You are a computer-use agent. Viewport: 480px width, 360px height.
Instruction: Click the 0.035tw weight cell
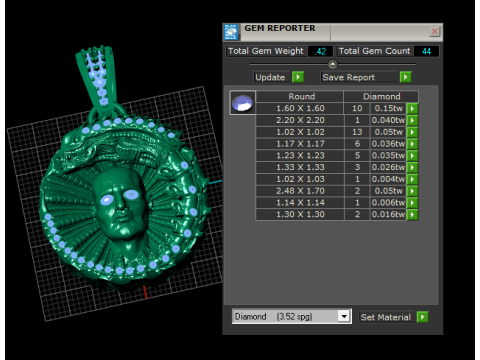click(388, 156)
